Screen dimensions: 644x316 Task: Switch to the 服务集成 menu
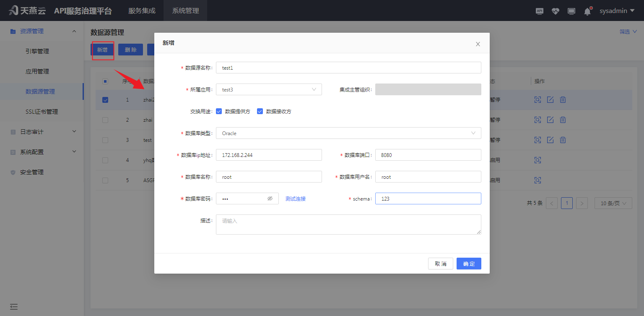(141, 10)
